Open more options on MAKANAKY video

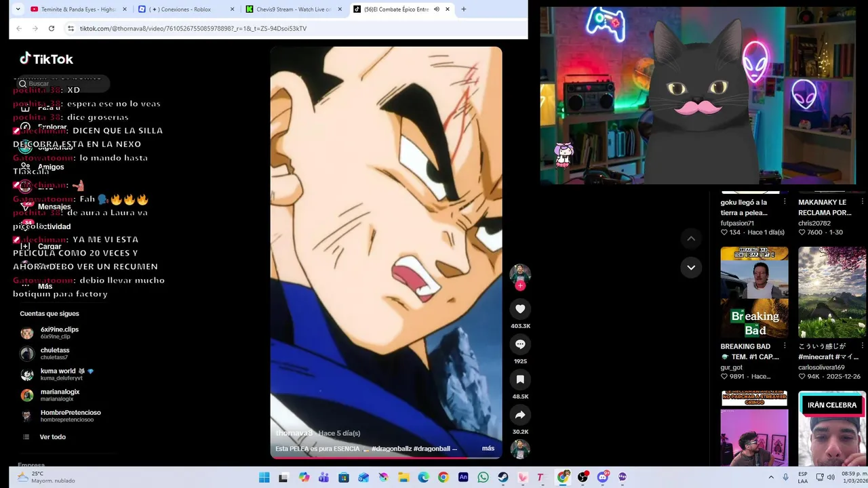pyautogui.click(x=863, y=202)
